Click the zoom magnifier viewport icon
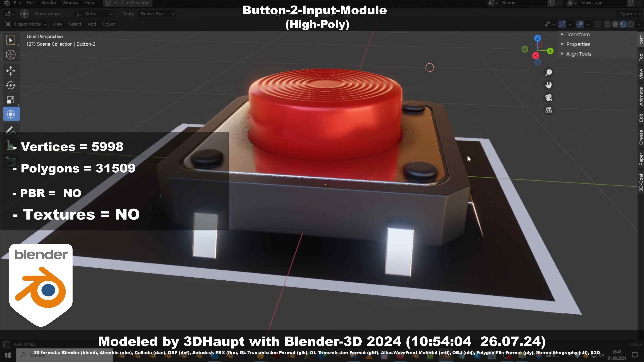Image resolution: width=644 pixels, height=362 pixels. (549, 72)
